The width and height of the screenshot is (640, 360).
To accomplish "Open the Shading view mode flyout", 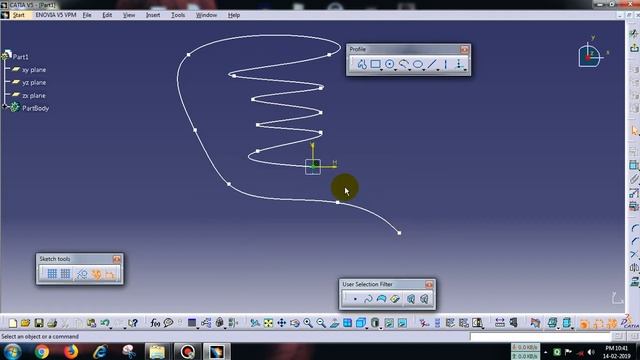I will [x=380, y=329].
